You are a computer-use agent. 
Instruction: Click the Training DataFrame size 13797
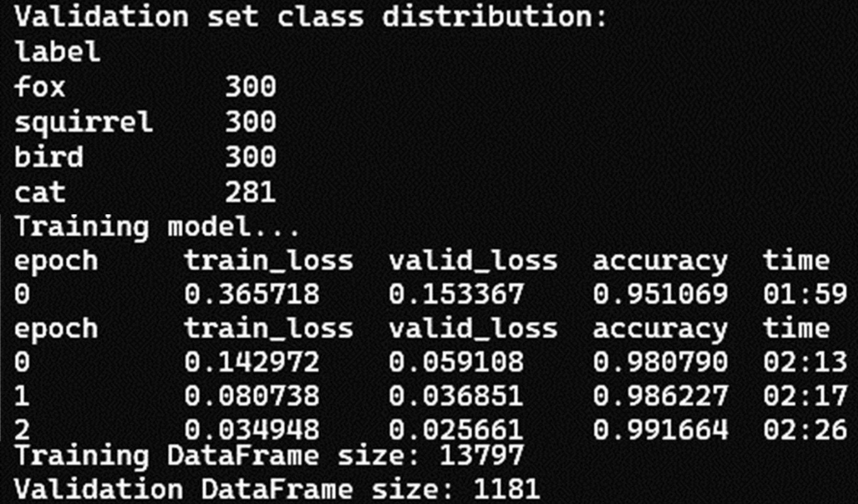click(x=481, y=455)
